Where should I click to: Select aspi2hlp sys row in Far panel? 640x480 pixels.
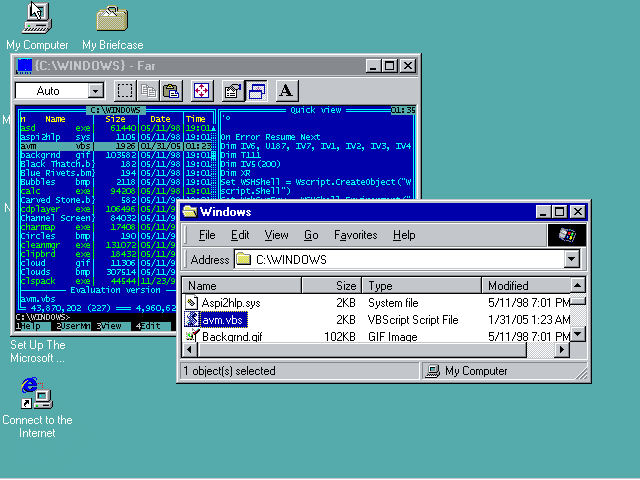pyautogui.click(x=116, y=137)
